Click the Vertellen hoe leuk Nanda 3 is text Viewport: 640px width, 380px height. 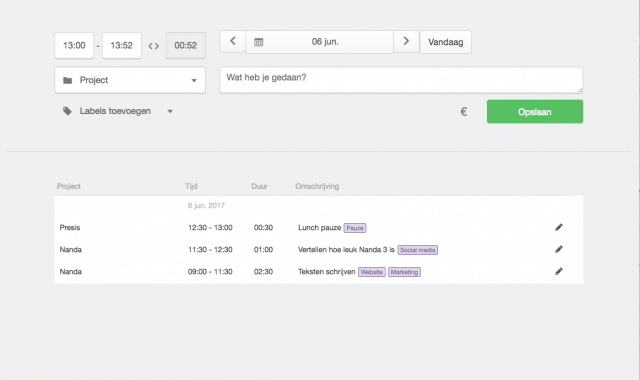tap(346, 249)
